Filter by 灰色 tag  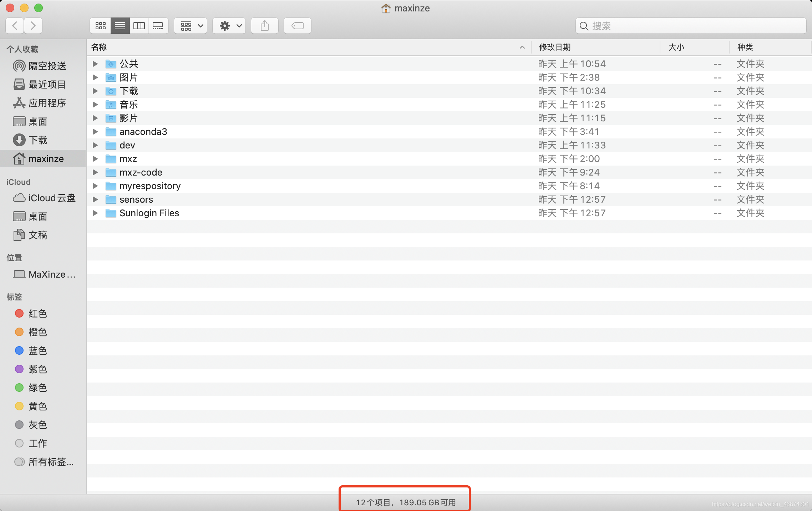coord(43,425)
